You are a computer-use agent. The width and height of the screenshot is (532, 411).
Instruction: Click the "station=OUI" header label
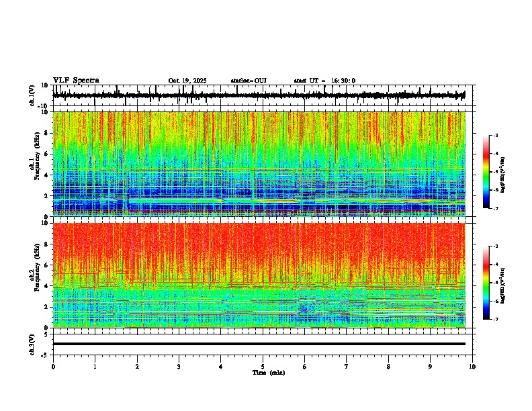pos(249,81)
